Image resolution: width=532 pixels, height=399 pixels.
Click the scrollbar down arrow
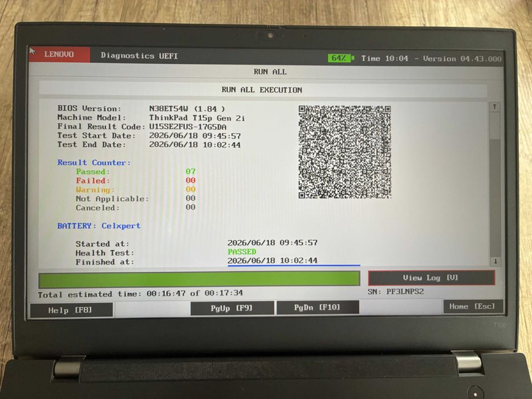496,261
